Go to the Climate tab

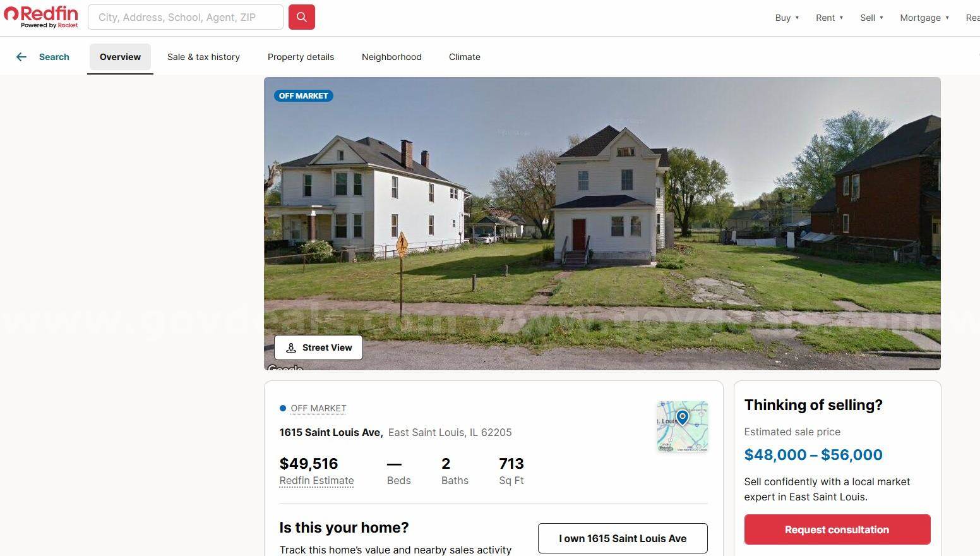[x=465, y=57]
